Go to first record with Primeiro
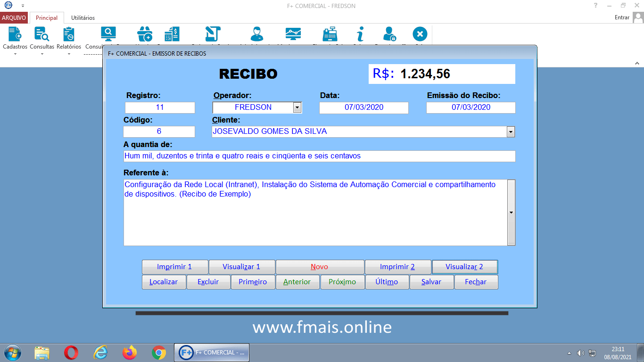The image size is (644, 362). click(x=253, y=282)
